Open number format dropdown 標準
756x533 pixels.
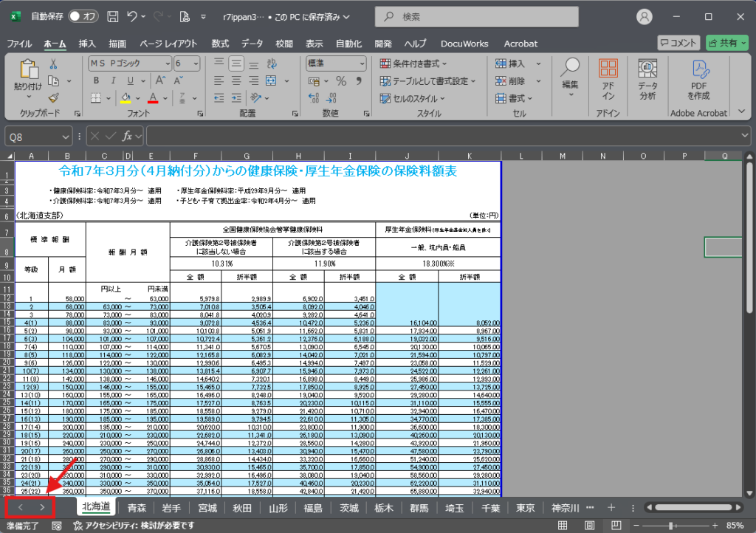click(x=362, y=63)
